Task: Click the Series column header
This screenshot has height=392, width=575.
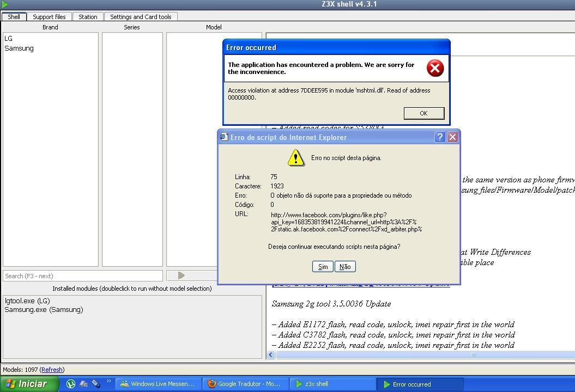Action: pos(132,27)
